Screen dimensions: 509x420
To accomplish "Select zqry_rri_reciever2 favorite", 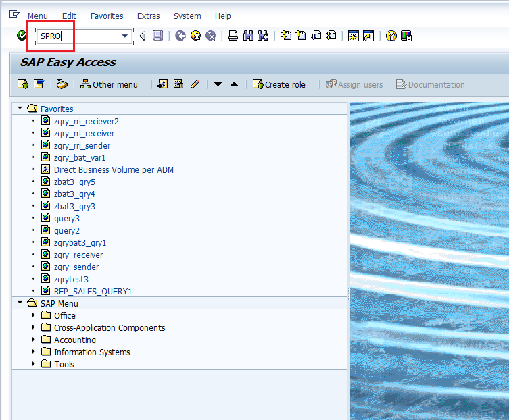I will pos(87,122).
